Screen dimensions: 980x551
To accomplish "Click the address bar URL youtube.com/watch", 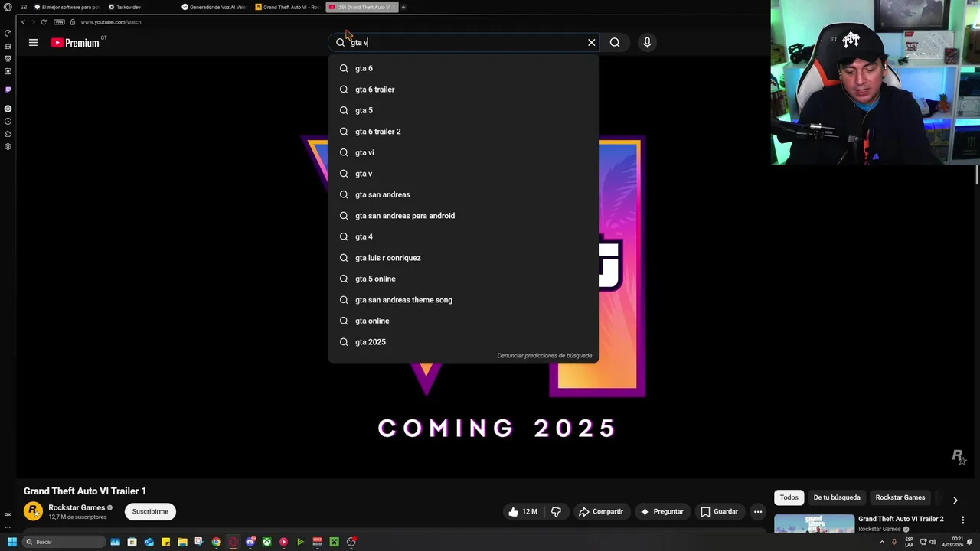I will click(x=111, y=22).
